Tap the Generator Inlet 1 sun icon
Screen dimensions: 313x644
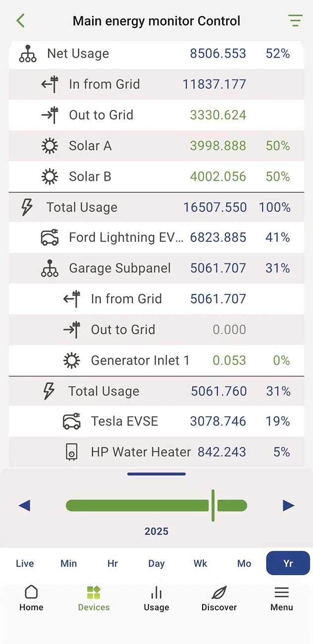[72, 361]
